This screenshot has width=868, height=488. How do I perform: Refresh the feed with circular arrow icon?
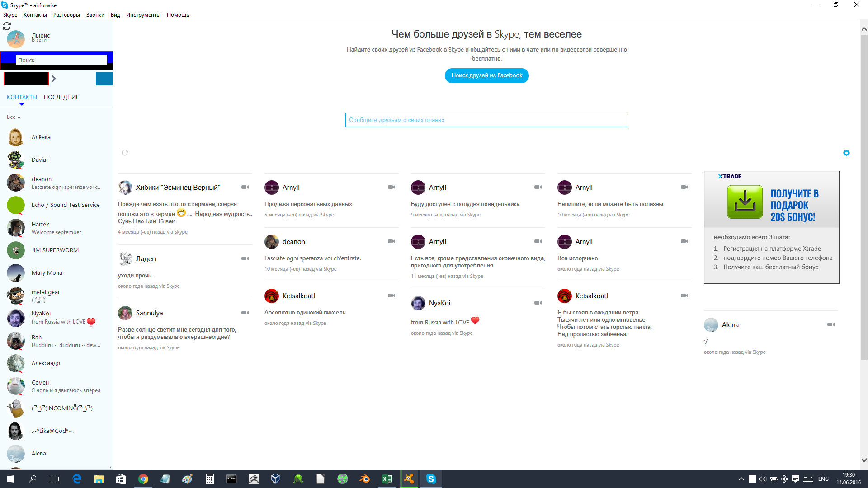(125, 153)
